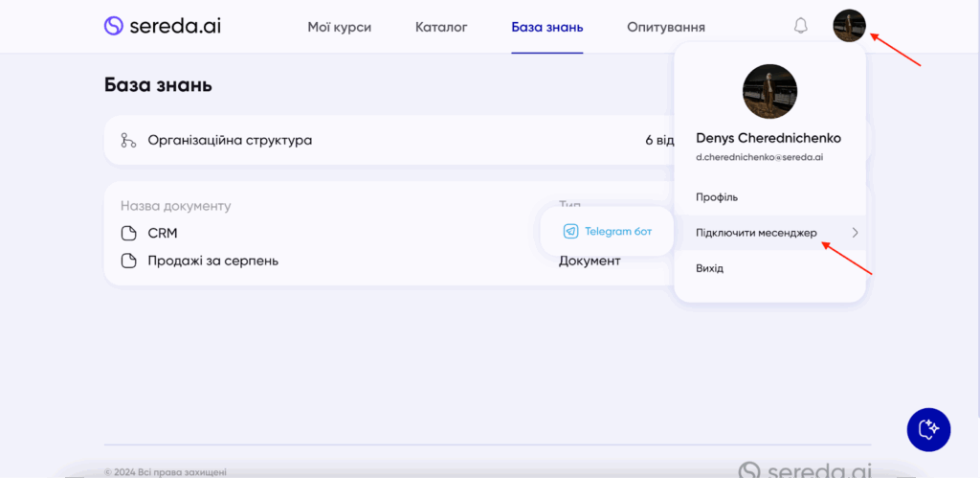The width and height of the screenshot is (980, 478).
Task: Choose Профіль from the user menu
Action: 717,196
